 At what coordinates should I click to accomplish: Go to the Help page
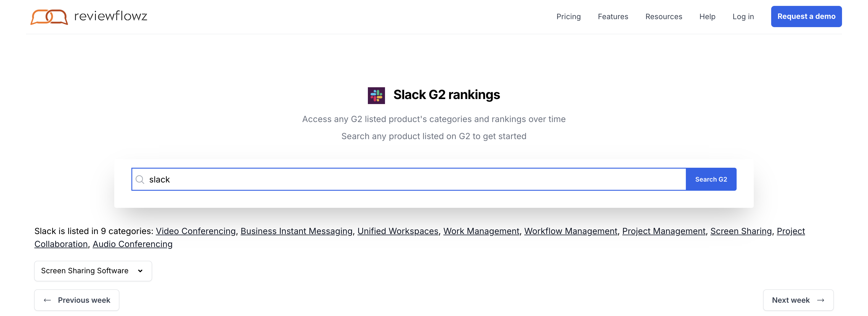707,17
